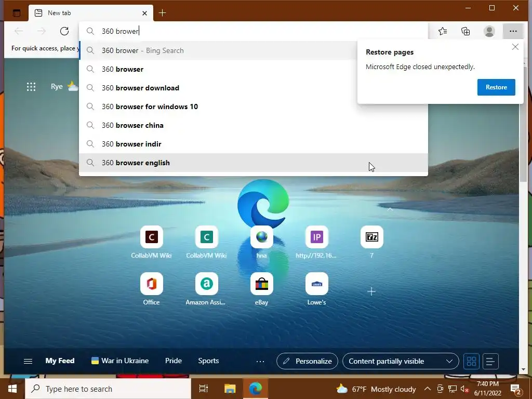Show hidden system tray icons
The height and width of the screenshot is (399, 532).
point(428,389)
